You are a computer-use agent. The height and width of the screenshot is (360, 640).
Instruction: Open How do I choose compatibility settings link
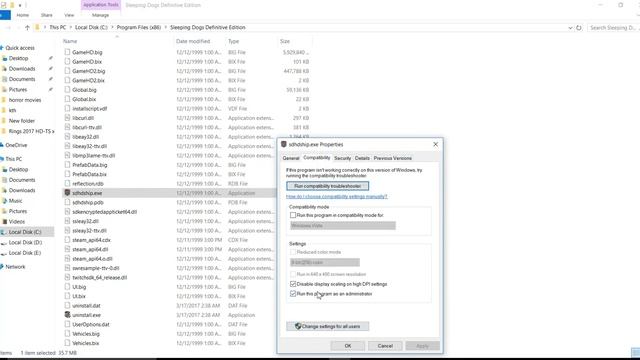click(x=336, y=197)
